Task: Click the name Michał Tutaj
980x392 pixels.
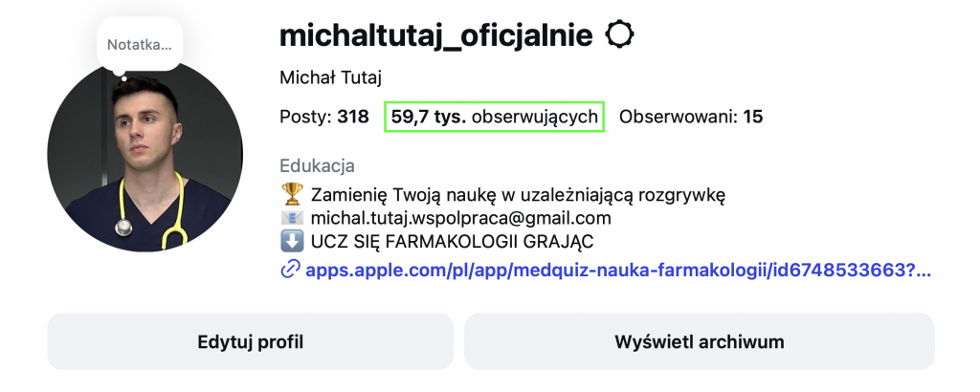Action: pyautogui.click(x=322, y=77)
